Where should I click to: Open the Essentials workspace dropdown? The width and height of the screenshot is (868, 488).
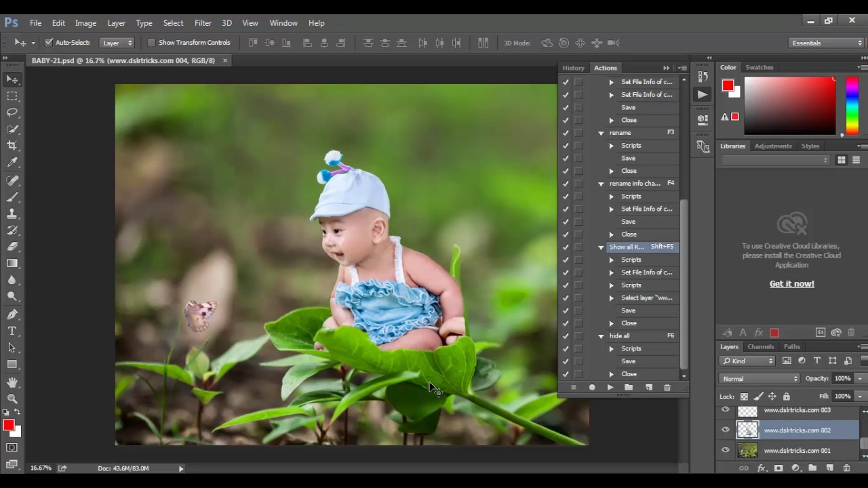pos(827,43)
